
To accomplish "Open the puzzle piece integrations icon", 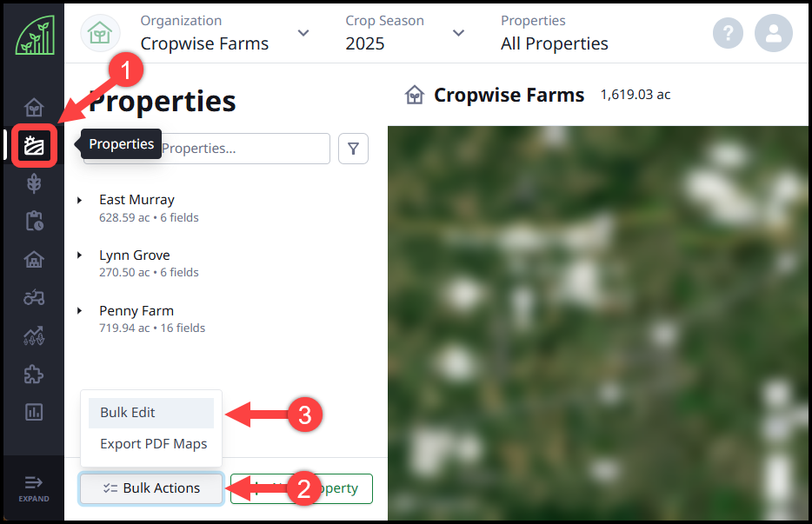I will pyautogui.click(x=34, y=375).
